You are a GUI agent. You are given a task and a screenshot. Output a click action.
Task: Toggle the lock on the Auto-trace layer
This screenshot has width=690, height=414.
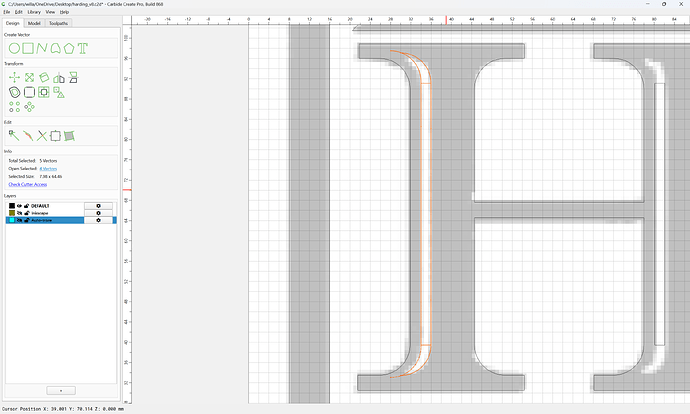(x=26, y=220)
